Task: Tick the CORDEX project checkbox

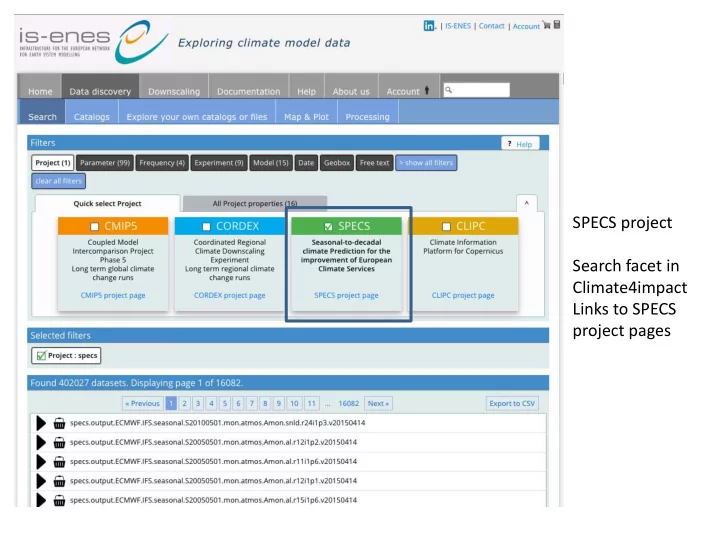Action: click(207, 226)
